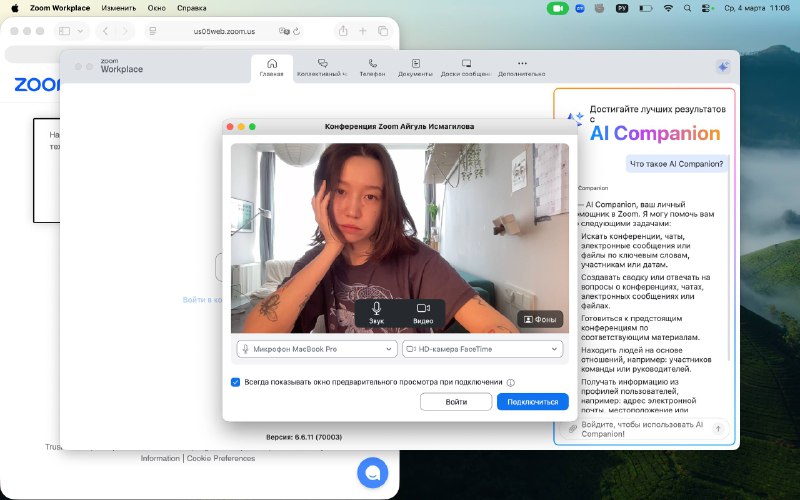Toggle the AI Companion sparkle panel icon

[722, 67]
